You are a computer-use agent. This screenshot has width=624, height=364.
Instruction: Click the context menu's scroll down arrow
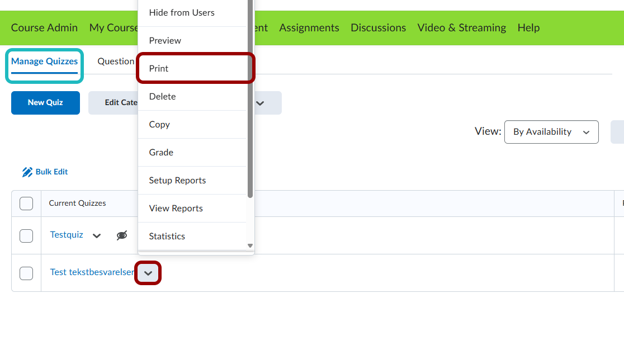pyautogui.click(x=250, y=245)
